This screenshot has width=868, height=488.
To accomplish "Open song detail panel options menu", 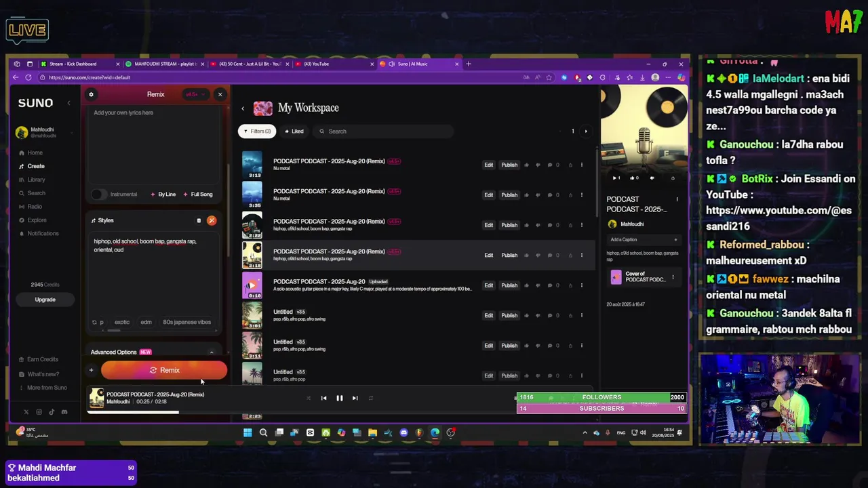I will tap(677, 199).
